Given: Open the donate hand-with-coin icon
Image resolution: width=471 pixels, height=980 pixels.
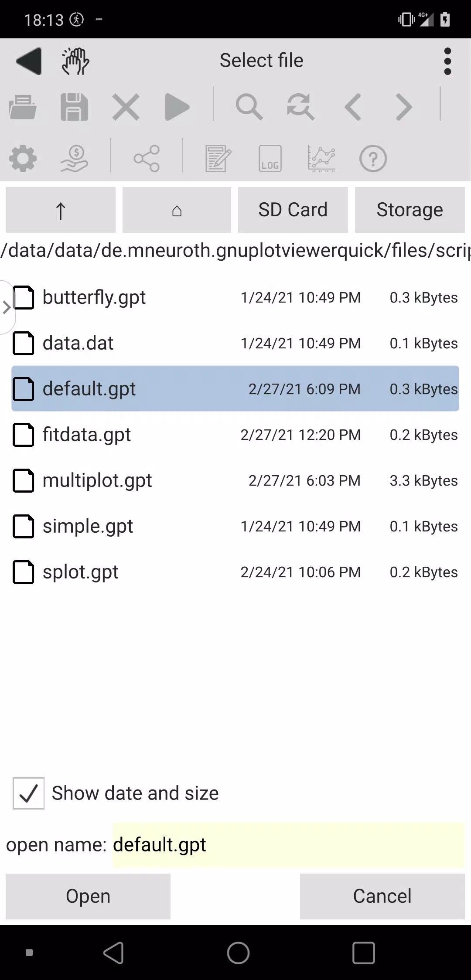Looking at the screenshot, I should 74,159.
